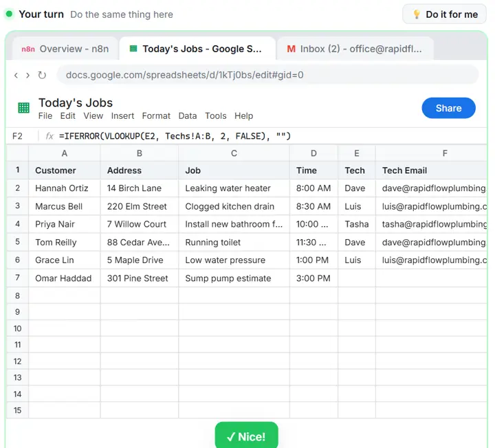
Task: Click the Hannah Ortiz cell
Action: tap(65, 188)
